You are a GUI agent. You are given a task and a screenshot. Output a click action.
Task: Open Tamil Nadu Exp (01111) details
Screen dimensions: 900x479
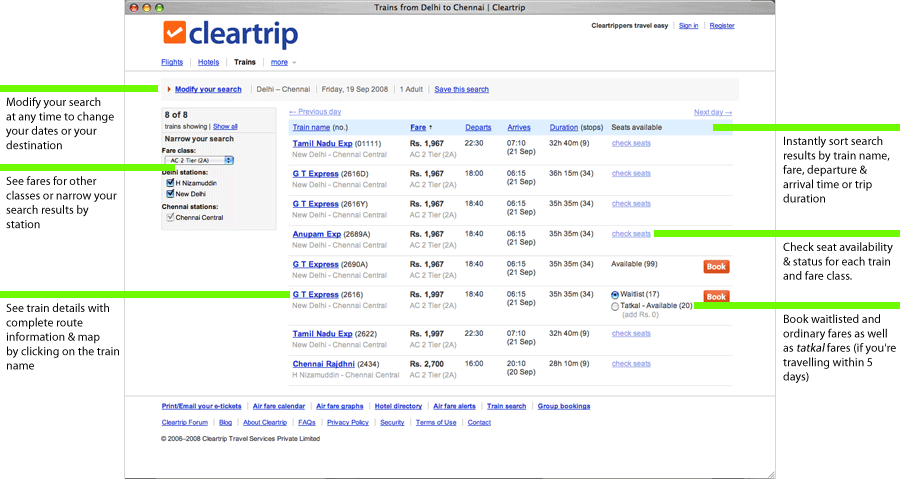point(323,143)
